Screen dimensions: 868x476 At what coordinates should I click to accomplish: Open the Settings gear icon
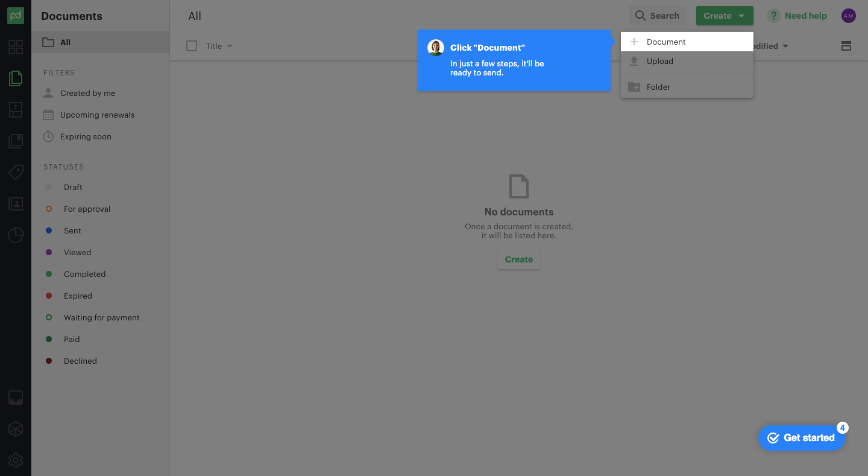pos(16,460)
